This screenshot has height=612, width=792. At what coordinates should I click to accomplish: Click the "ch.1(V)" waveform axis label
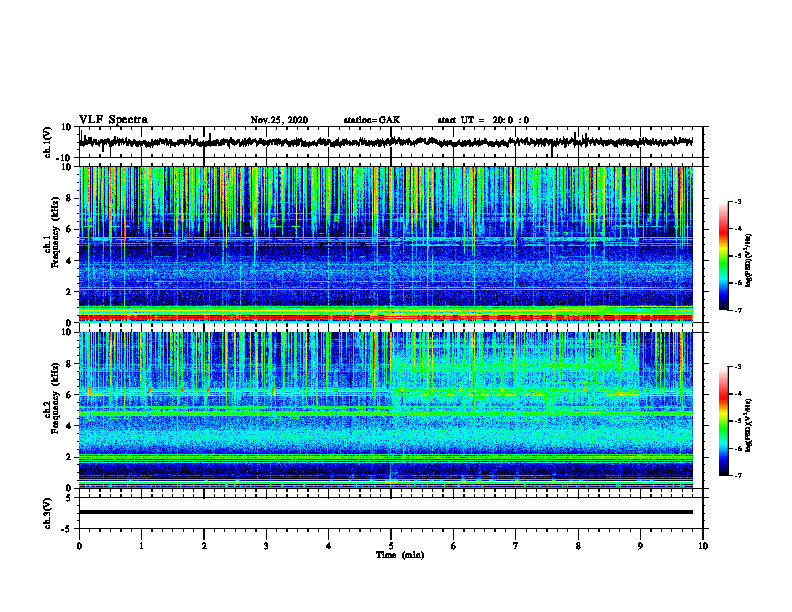[48, 142]
